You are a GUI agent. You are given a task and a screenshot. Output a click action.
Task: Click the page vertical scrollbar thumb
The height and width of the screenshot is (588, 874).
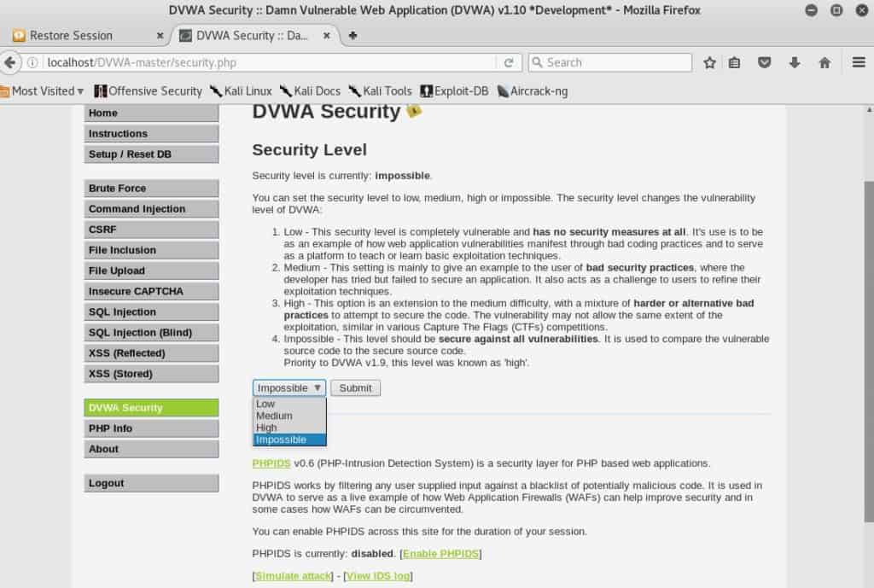click(x=868, y=351)
